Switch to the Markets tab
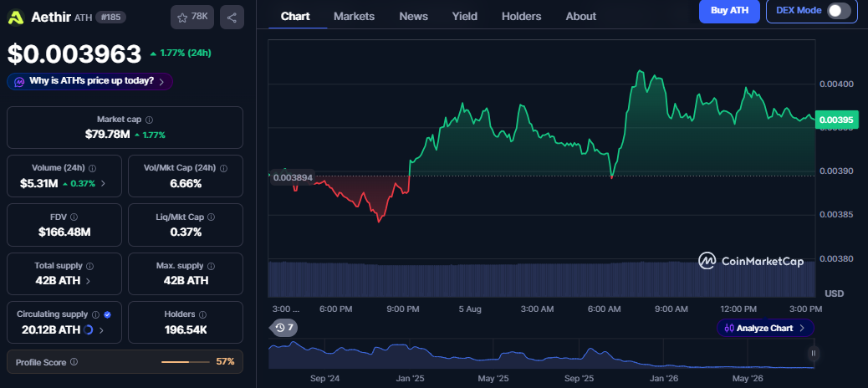 pyautogui.click(x=354, y=16)
